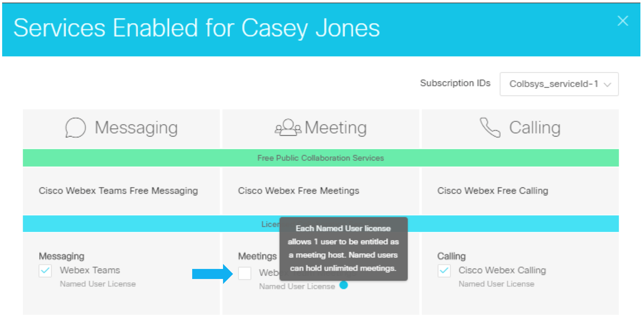This screenshot has height=321, width=644.
Task: Click the Messaging speech bubble icon
Action: point(75,127)
